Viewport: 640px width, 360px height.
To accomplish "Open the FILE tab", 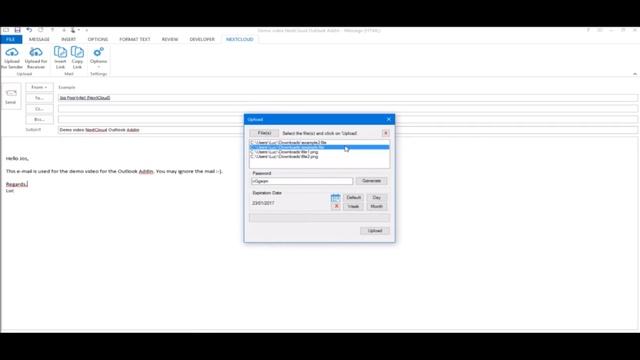I will (11, 39).
